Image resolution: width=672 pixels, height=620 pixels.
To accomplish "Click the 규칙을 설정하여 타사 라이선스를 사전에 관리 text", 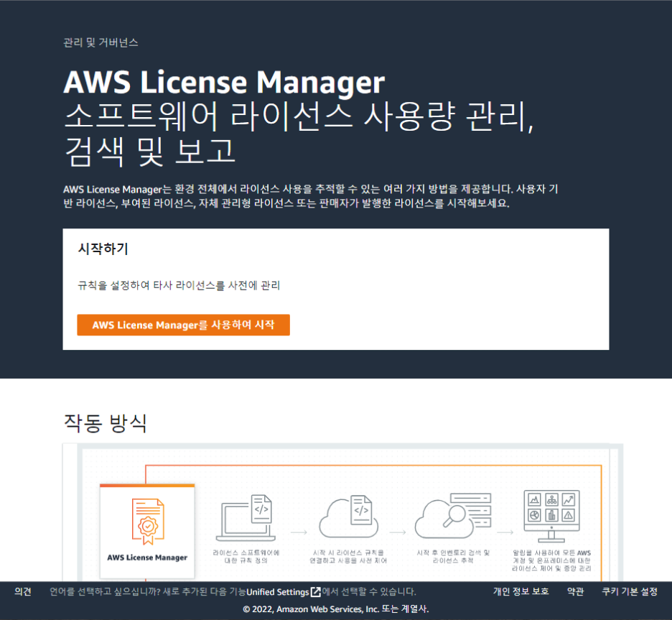I will (x=179, y=285).
